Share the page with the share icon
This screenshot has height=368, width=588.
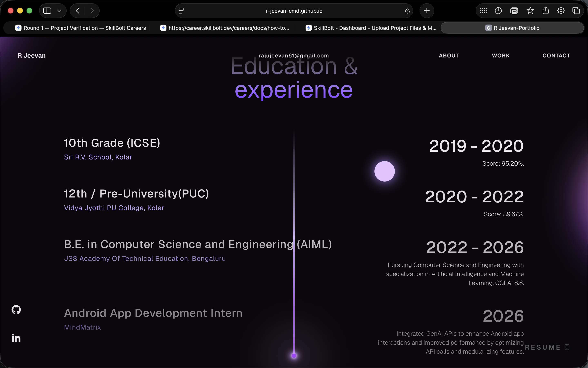tap(546, 10)
